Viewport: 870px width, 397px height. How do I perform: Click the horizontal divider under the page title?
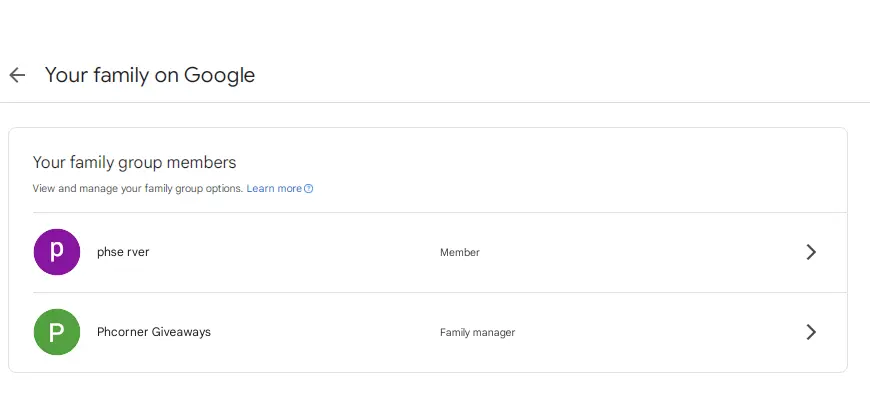(x=435, y=102)
